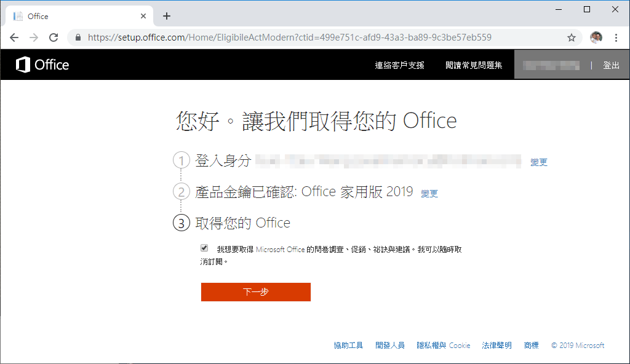Click the Office logo in the header
630x364 pixels.
point(41,65)
